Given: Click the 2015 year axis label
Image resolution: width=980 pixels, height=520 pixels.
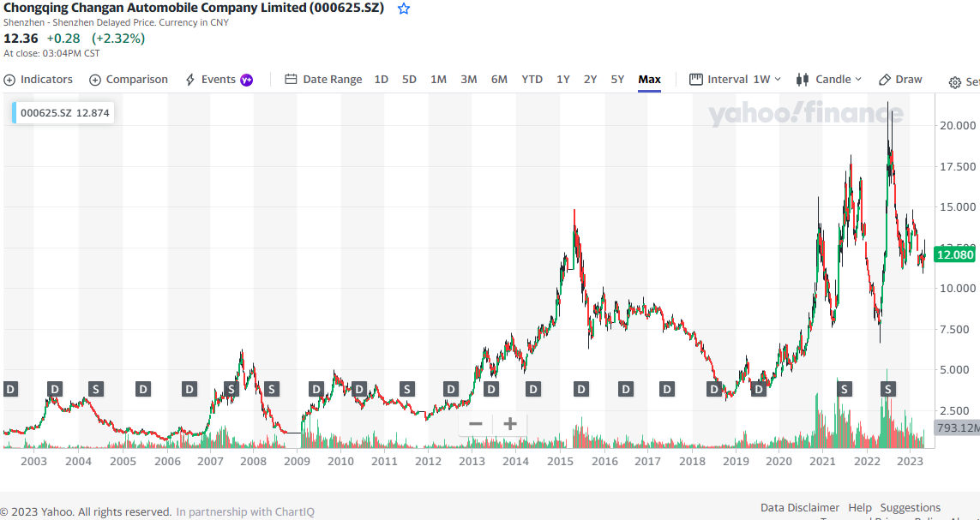Looking at the screenshot, I should [561, 462].
